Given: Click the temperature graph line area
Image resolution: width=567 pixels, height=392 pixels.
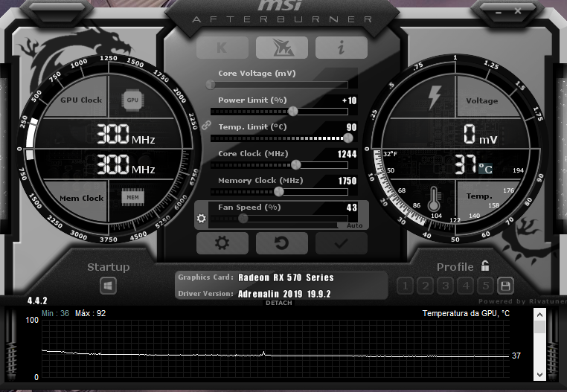Looking at the screenshot, I should click(275, 349).
